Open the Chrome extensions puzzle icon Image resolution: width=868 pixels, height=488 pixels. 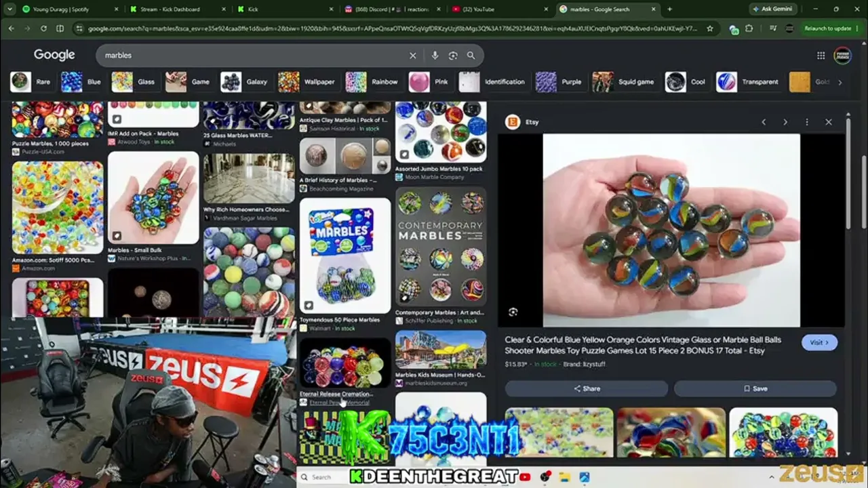coord(749,28)
